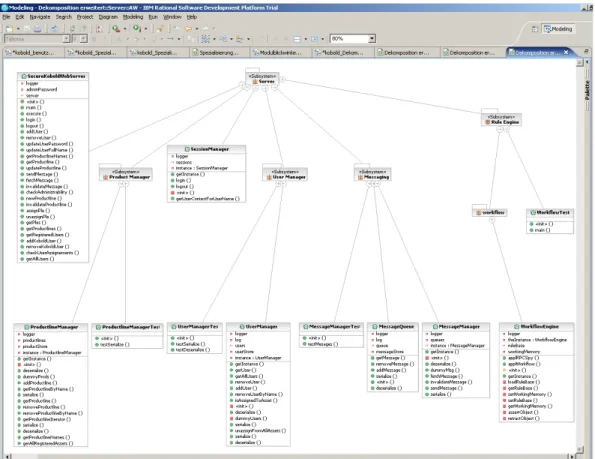Select the Rule Engine subsystem node

pyautogui.click(x=501, y=119)
